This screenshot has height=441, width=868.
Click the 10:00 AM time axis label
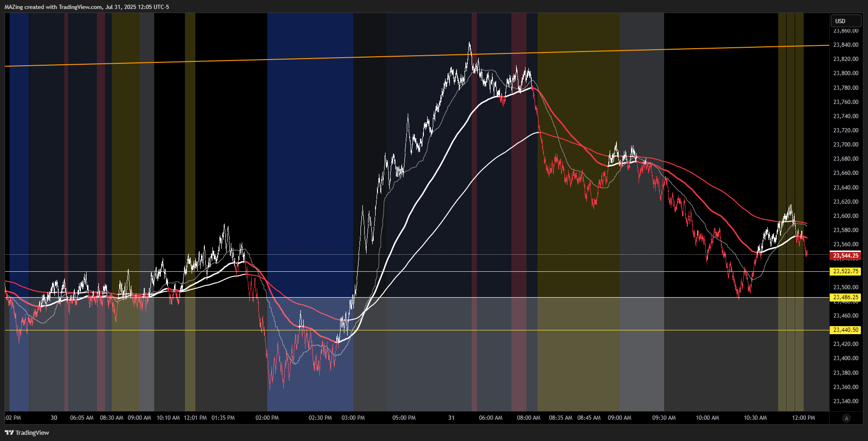click(708, 418)
